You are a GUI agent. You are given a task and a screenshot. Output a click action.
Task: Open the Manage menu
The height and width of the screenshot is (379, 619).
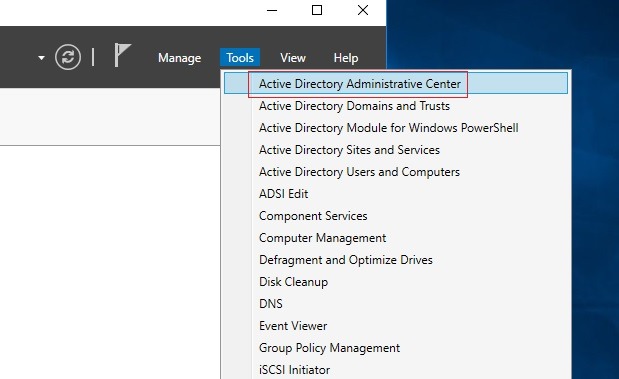180,58
